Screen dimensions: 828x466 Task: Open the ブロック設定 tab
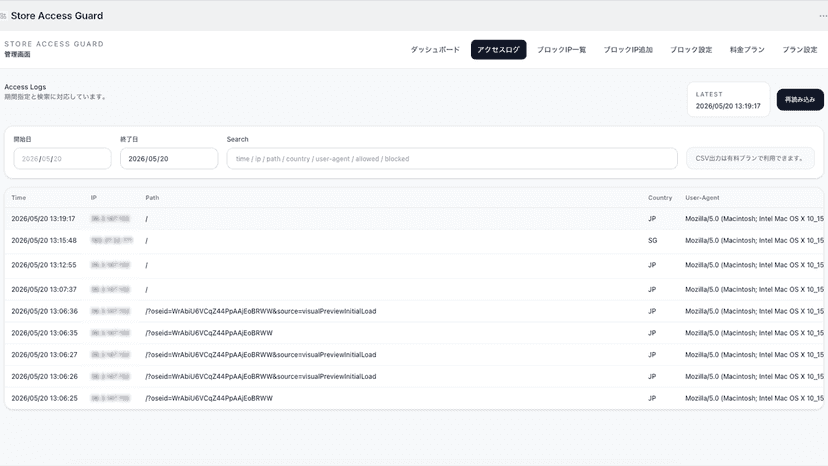click(691, 50)
